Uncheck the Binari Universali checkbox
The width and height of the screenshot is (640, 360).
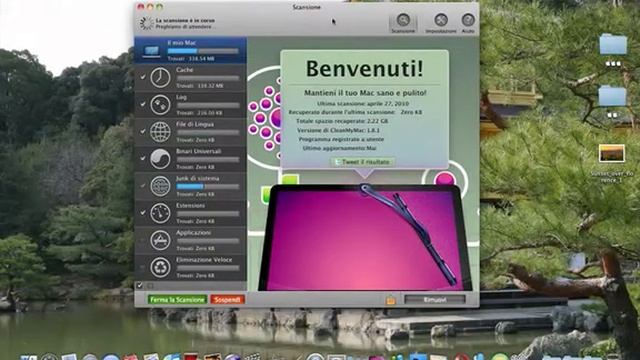pos(142,158)
